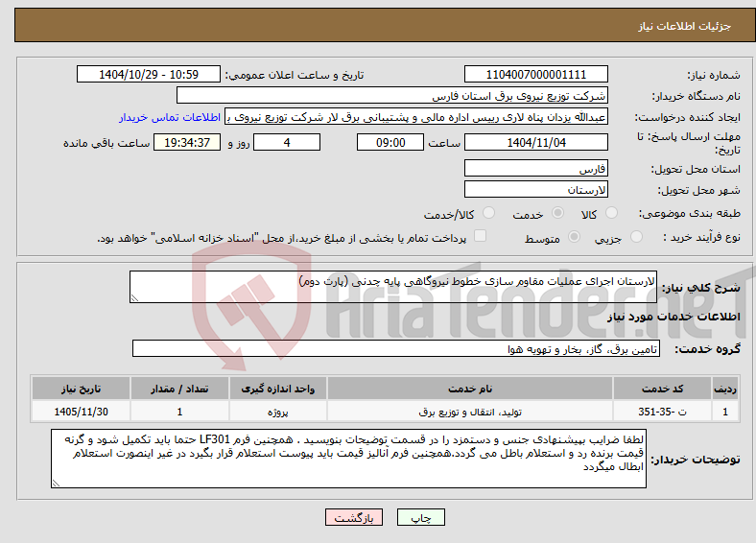
Task: Click the buyer organization name field
Action: (x=392, y=96)
